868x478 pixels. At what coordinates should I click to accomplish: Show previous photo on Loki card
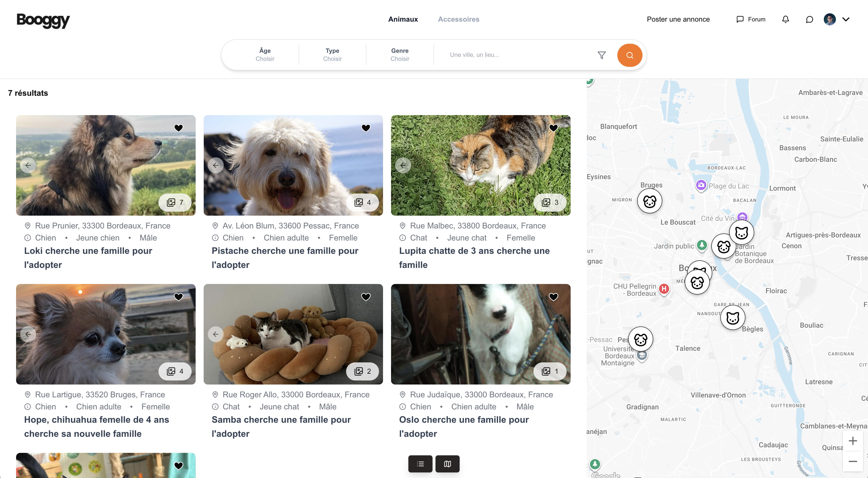[x=28, y=165]
